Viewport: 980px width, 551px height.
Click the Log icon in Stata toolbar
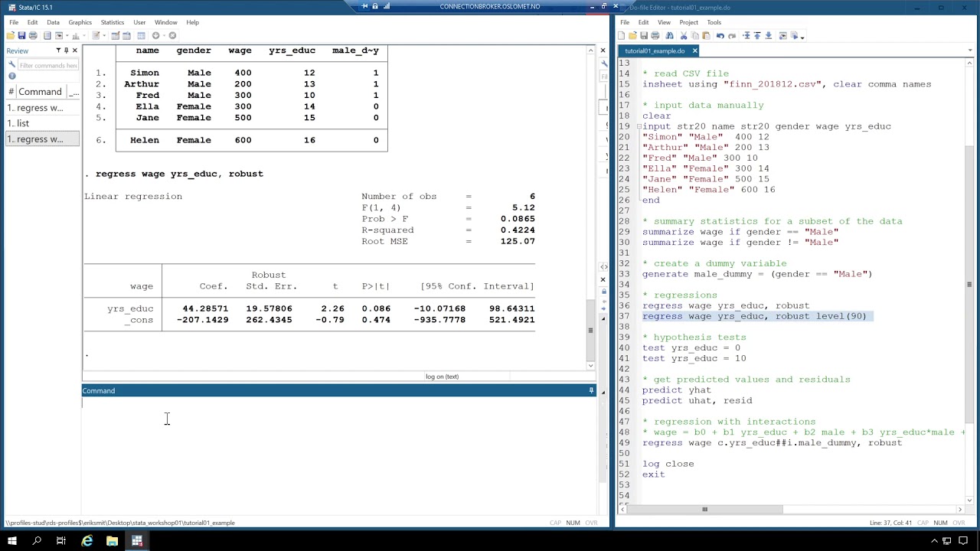coord(47,35)
